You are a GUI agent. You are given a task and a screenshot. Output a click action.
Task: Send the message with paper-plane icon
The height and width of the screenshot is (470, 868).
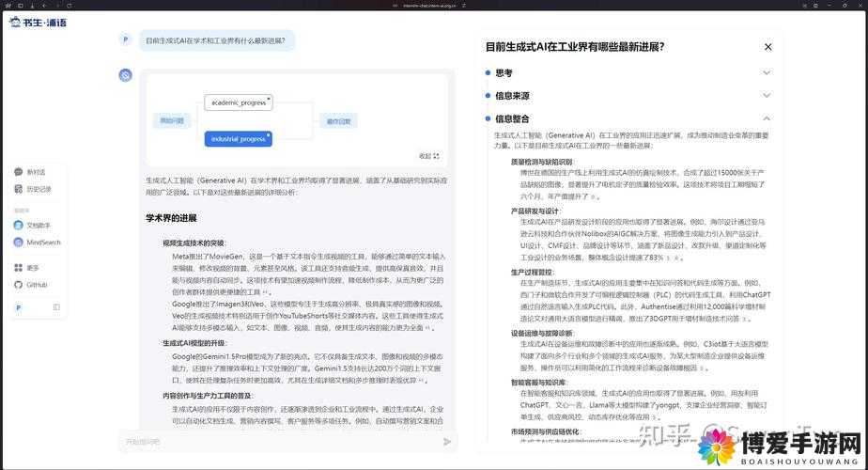pos(447,442)
